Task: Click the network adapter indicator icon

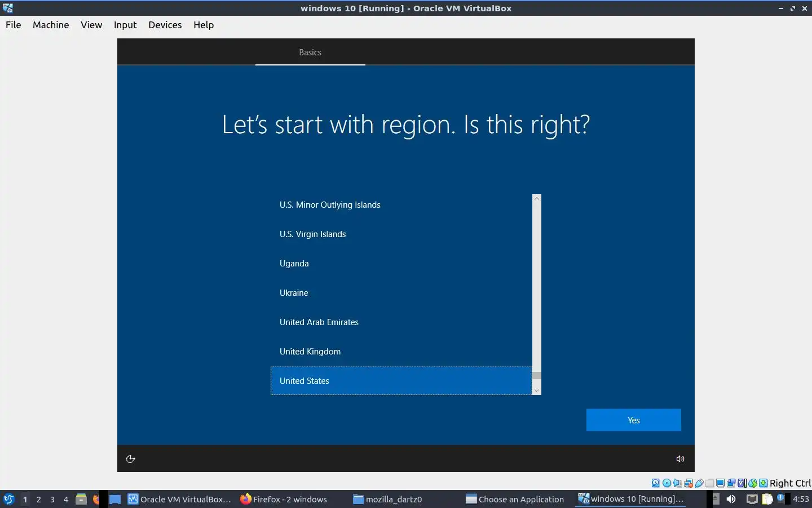Action: click(x=689, y=483)
